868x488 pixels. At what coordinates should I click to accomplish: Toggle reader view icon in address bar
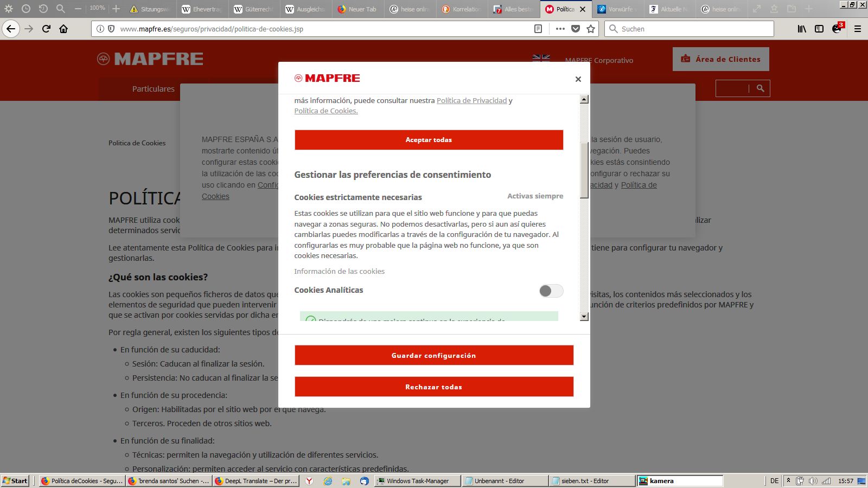tap(538, 29)
